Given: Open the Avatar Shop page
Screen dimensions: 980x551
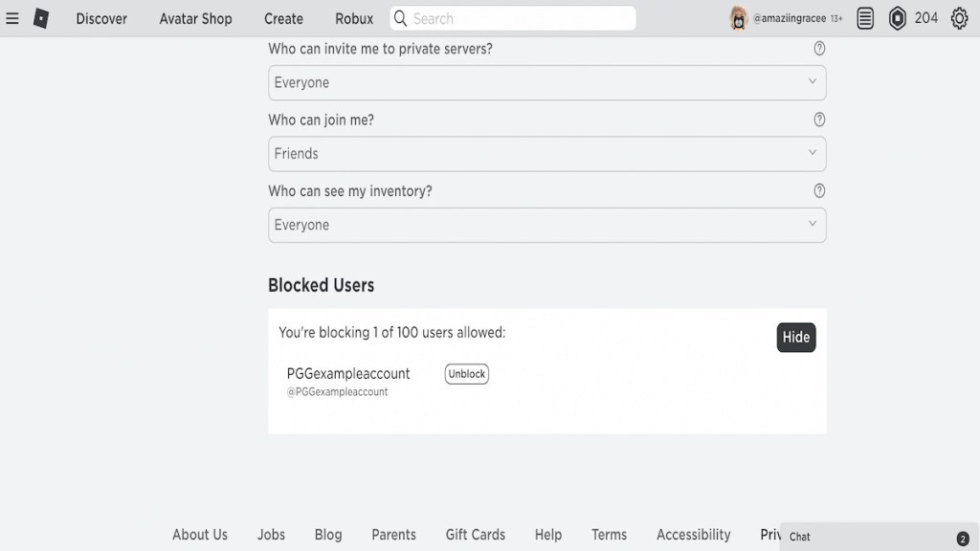Looking at the screenshot, I should click(195, 18).
